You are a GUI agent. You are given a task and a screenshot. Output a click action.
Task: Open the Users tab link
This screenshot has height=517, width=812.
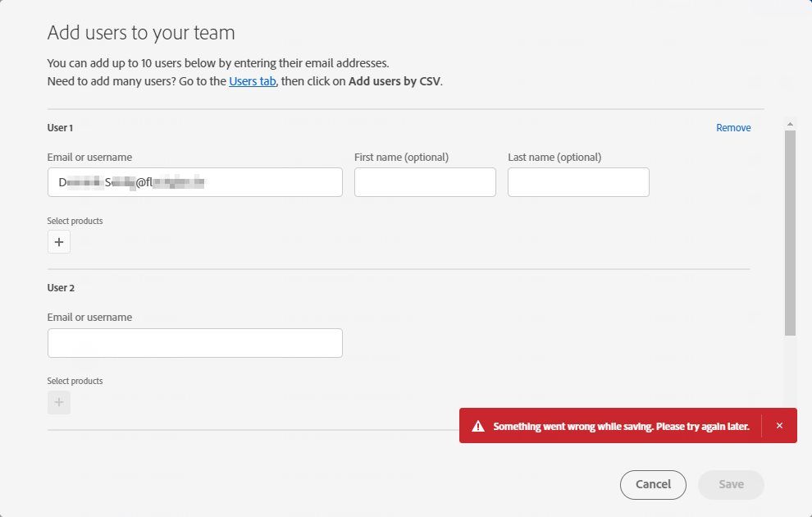click(253, 81)
